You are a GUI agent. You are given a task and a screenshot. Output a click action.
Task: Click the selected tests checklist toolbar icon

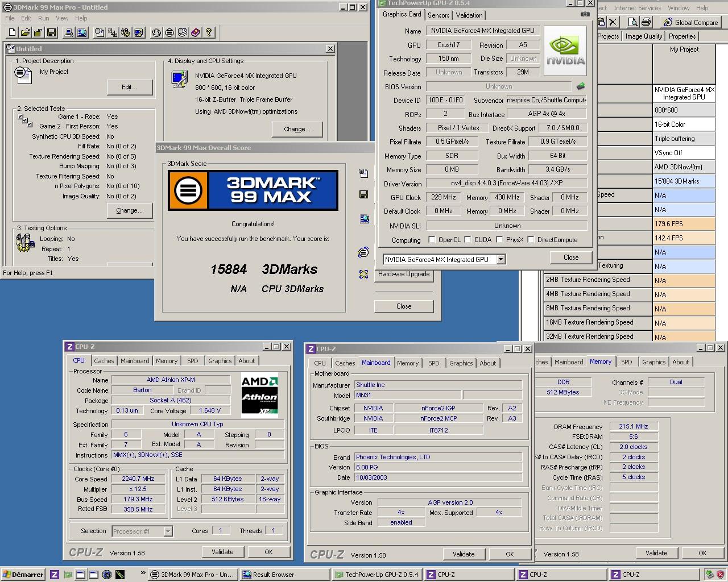113,32
